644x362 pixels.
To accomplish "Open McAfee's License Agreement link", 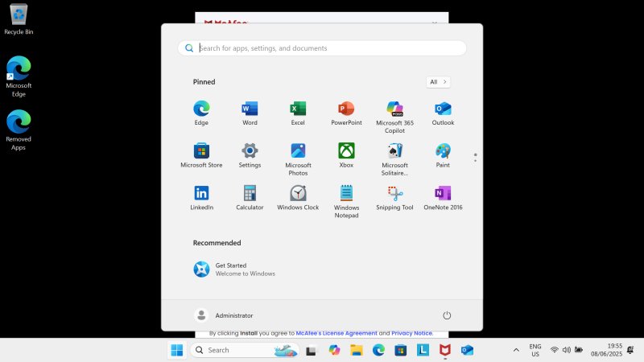I will coord(336,333).
